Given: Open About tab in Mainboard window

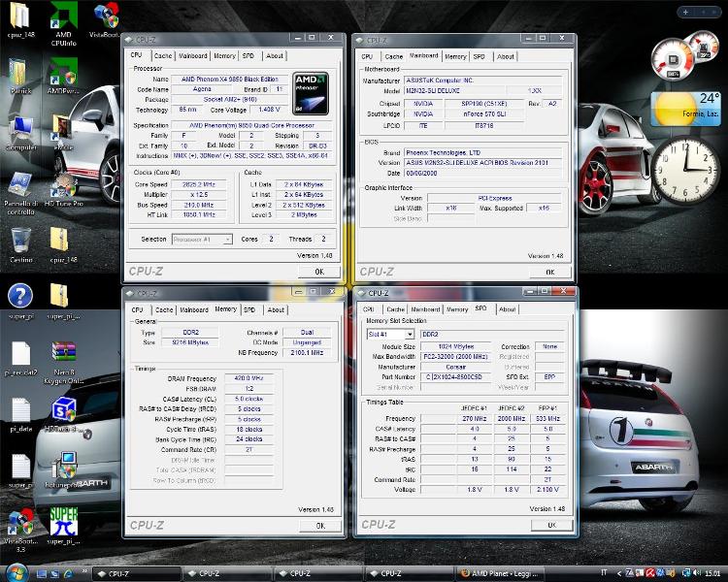Looking at the screenshot, I should click(x=506, y=56).
